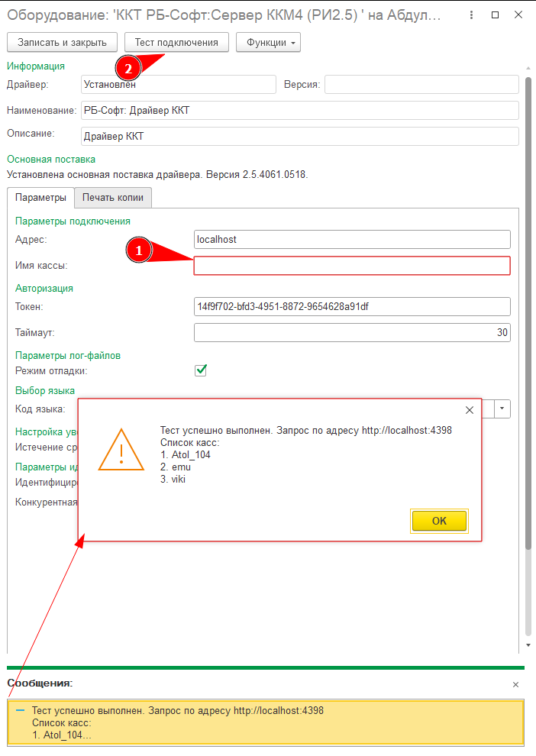Maximize the equipment settings window
The width and height of the screenshot is (536, 756).
495,15
